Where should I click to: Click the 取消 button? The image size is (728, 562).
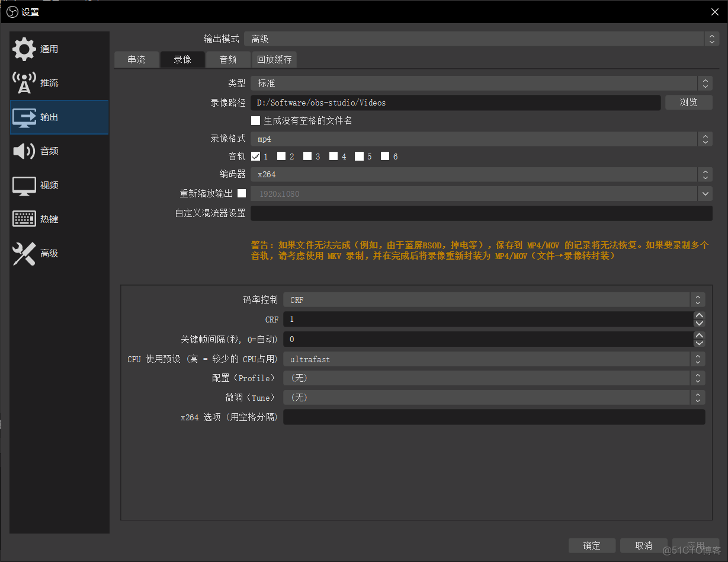coord(644,545)
